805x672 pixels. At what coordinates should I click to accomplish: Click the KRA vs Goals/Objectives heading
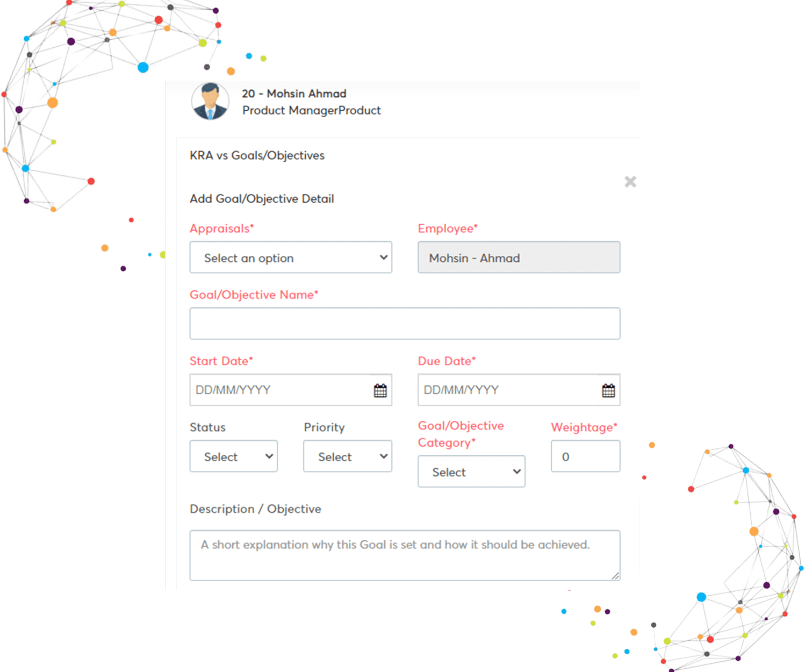click(257, 155)
